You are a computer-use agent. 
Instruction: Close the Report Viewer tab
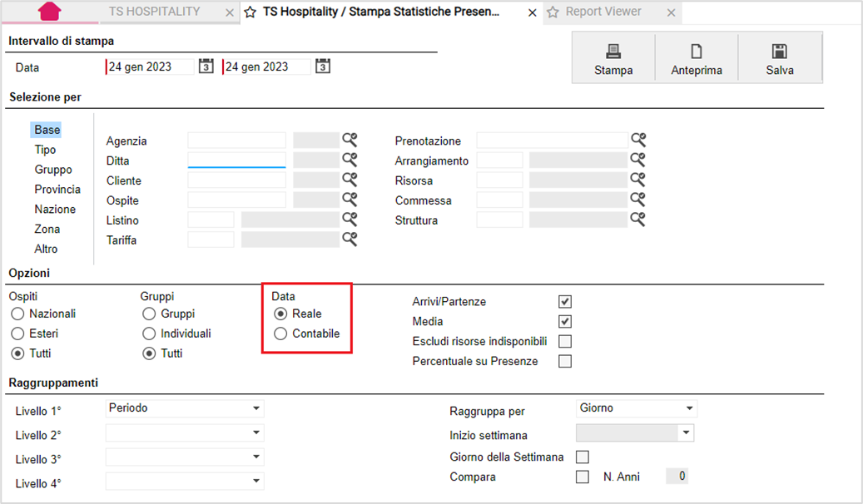(x=671, y=12)
